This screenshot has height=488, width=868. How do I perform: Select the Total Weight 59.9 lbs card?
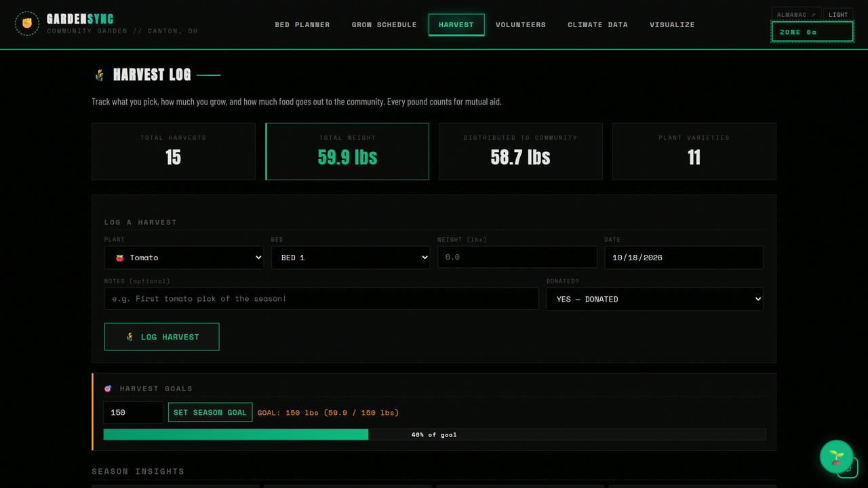pyautogui.click(x=347, y=151)
